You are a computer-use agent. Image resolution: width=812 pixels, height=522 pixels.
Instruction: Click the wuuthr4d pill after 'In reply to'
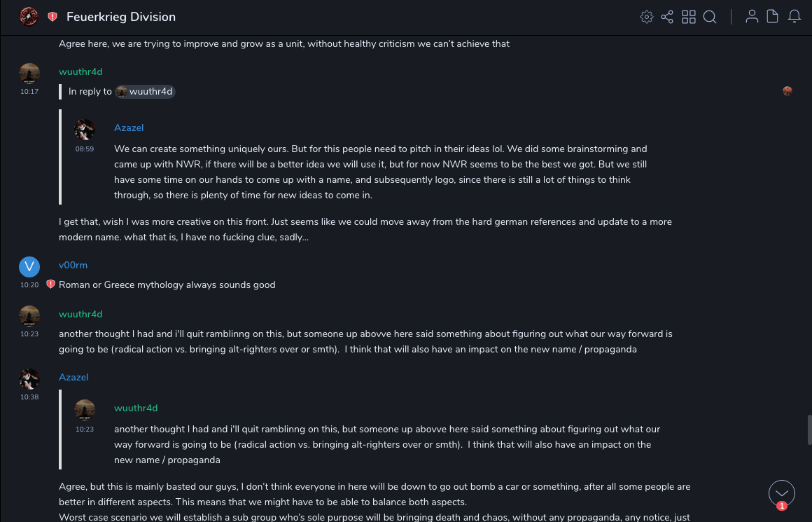pyautogui.click(x=145, y=92)
